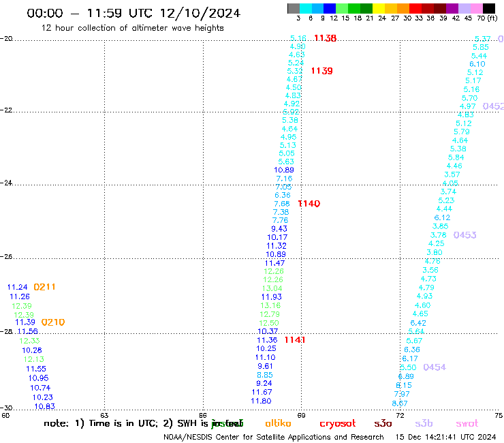Click the wave height value 11.80

pos(261,401)
